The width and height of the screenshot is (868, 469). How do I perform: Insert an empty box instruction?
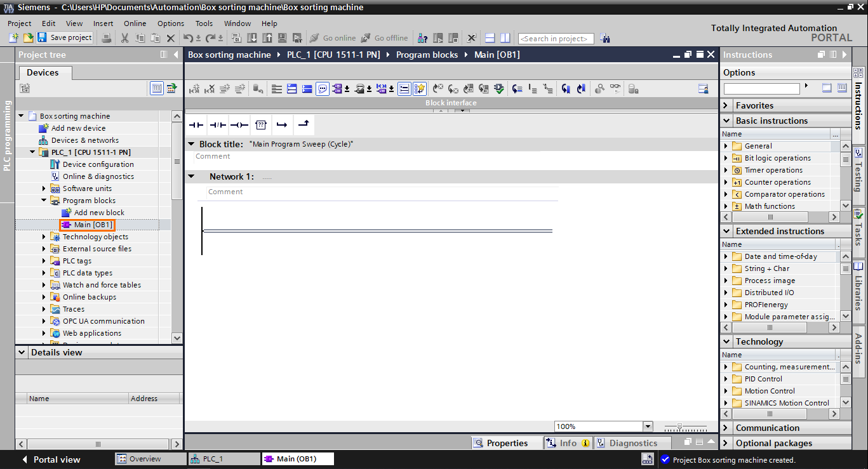(x=261, y=125)
